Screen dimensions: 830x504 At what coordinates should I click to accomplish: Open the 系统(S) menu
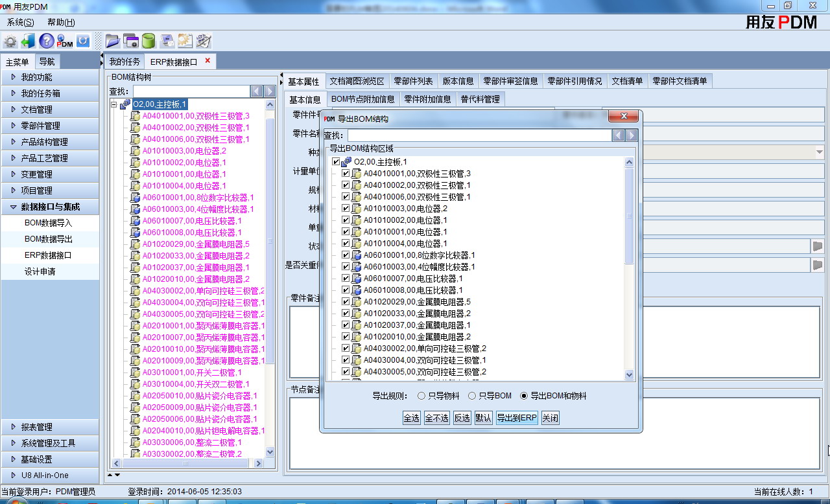coord(21,22)
